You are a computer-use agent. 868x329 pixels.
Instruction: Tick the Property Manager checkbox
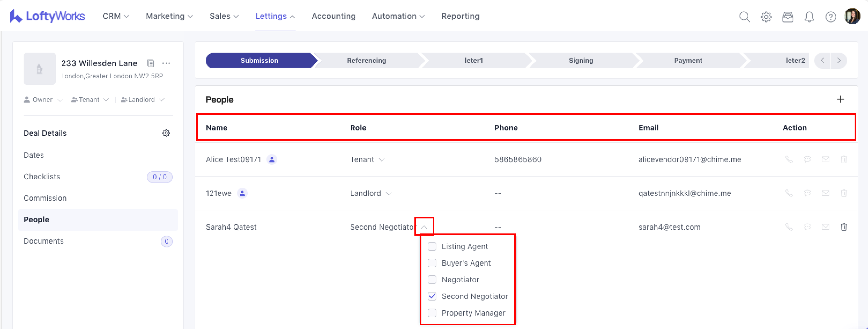tap(432, 313)
